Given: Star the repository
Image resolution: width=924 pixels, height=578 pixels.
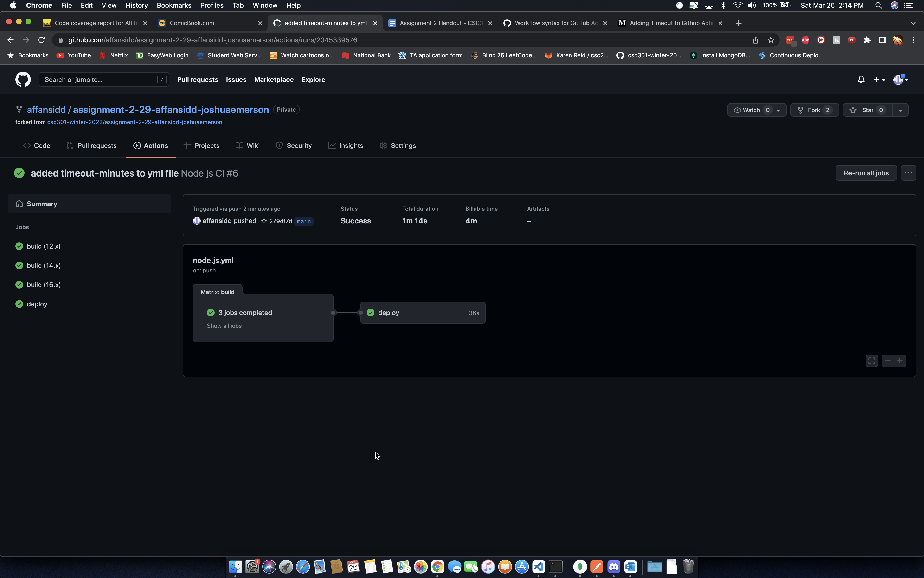Looking at the screenshot, I should pyautogui.click(x=867, y=110).
